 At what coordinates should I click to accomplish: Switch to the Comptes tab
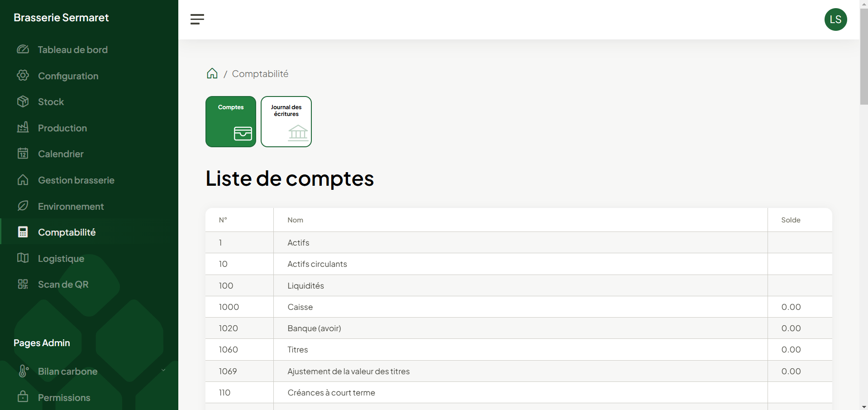tap(231, 121)
